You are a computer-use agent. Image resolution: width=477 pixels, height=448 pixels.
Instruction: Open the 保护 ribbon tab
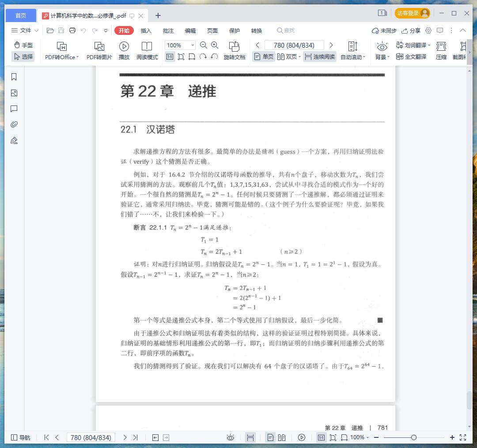coord(234,30)
